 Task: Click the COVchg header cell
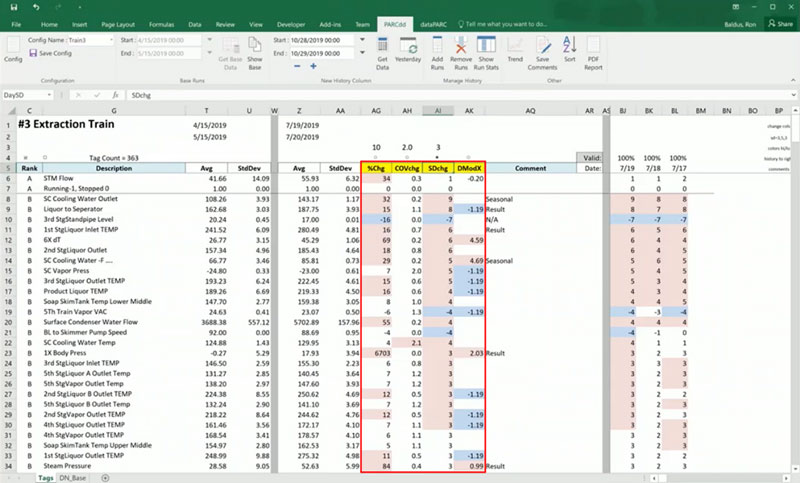pos(407,168)
